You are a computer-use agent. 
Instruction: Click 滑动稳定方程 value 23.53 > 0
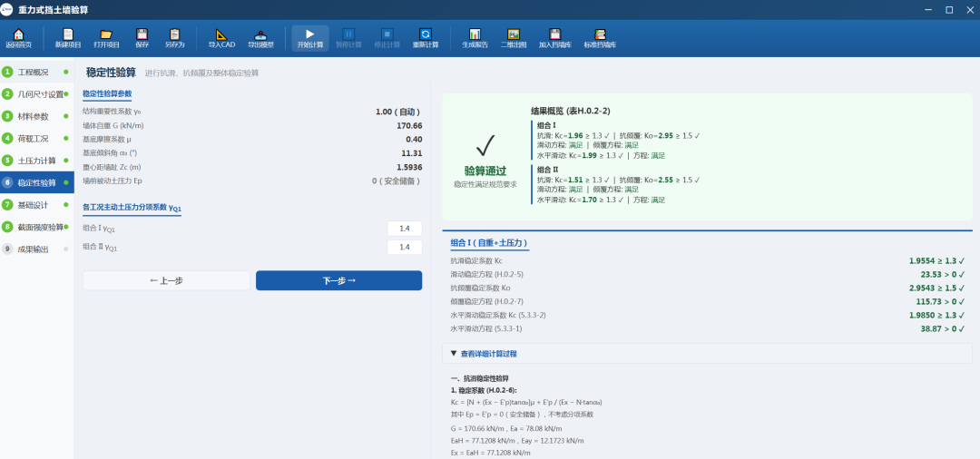pyautogui.click(x=943, y=274)
